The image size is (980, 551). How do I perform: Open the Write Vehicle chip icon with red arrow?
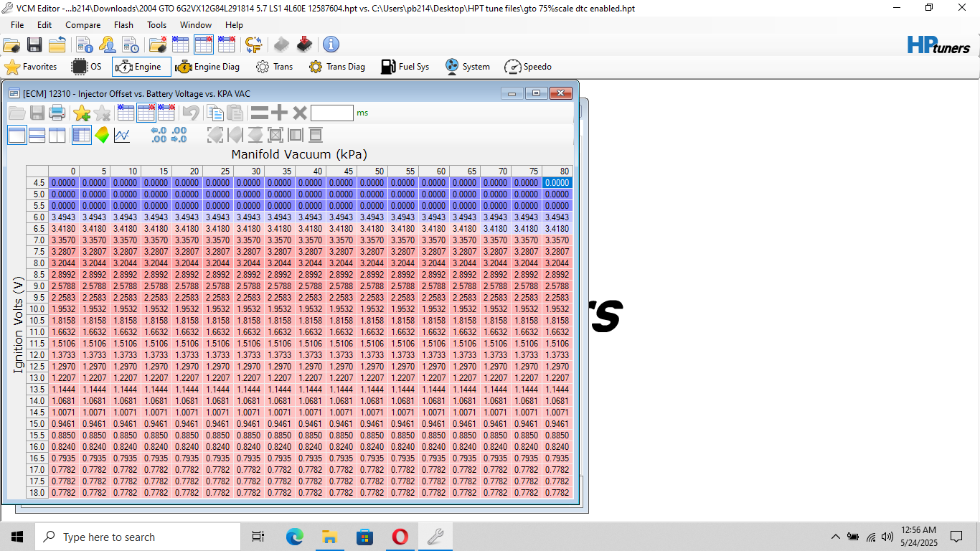[x=304, y=44]
